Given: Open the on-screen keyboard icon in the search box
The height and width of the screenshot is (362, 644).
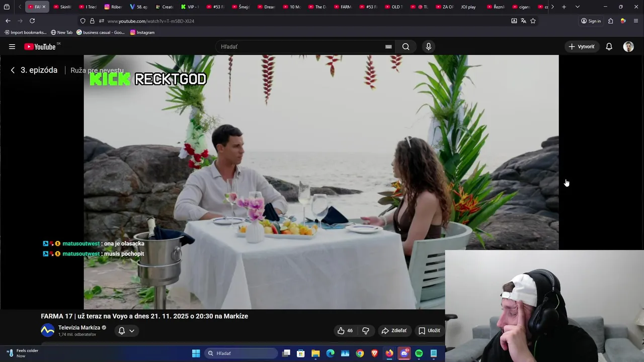Looking at the screenshot, I should click(x=388, y=47).
